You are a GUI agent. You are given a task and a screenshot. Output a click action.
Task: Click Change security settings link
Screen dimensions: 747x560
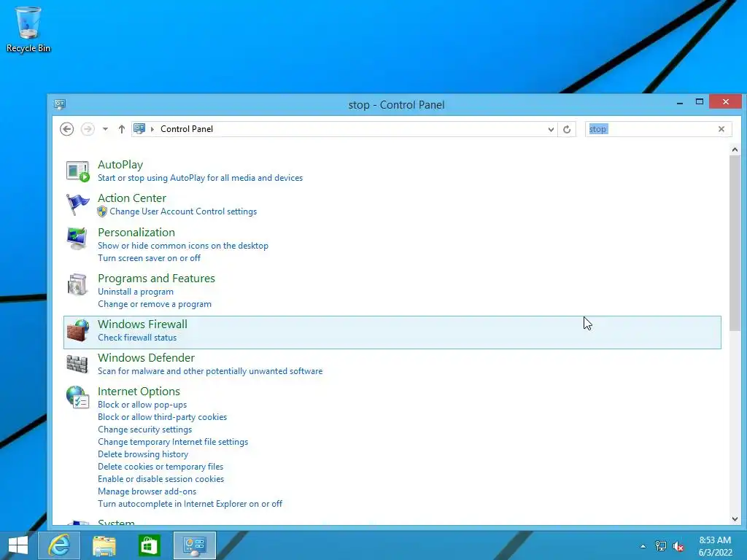145,429
